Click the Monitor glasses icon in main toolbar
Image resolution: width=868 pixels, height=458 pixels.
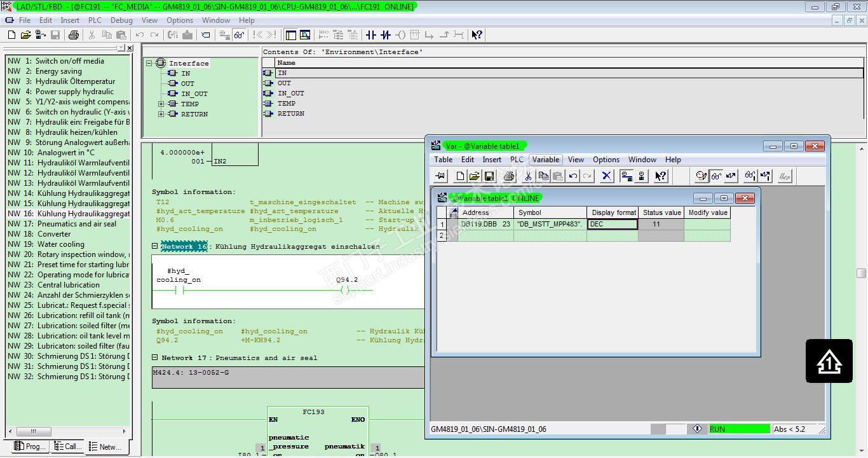pos(240,35)
